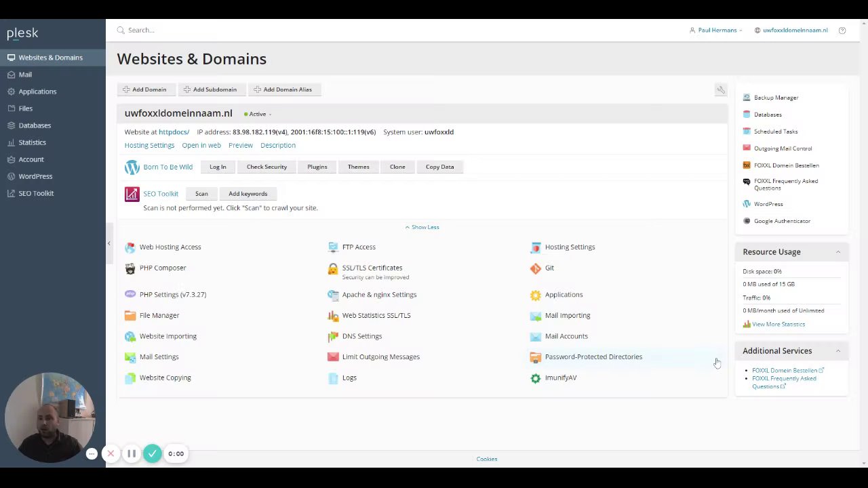Open FTP Access icon
The width and height of the screenshot is (868, 488).
333,247
